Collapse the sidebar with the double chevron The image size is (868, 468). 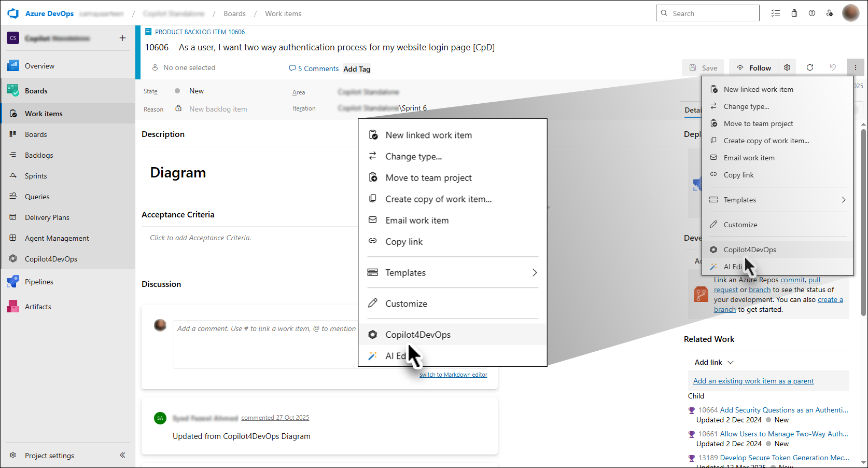122,455
